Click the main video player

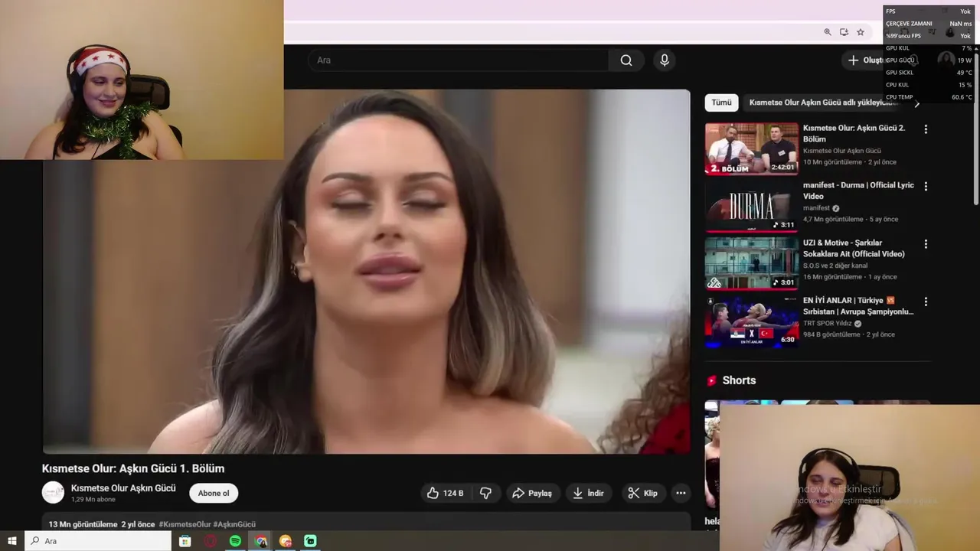point(366,272)
